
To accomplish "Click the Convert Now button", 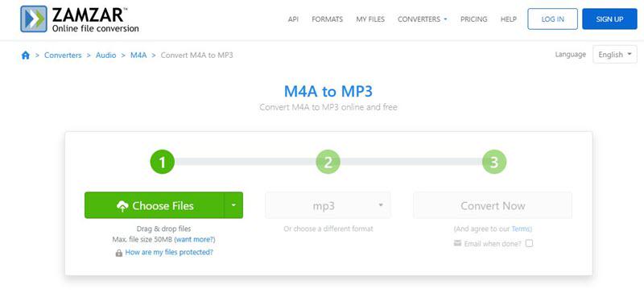I will [x=493, y=205].
